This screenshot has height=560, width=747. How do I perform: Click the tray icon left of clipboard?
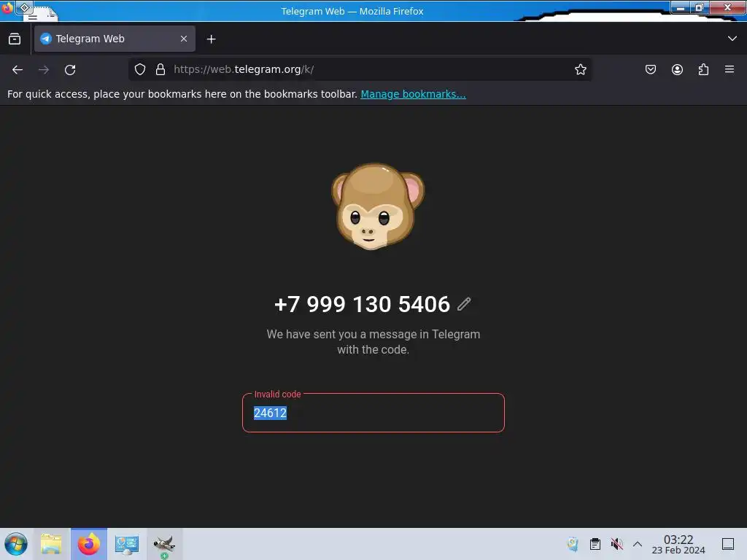573,544
